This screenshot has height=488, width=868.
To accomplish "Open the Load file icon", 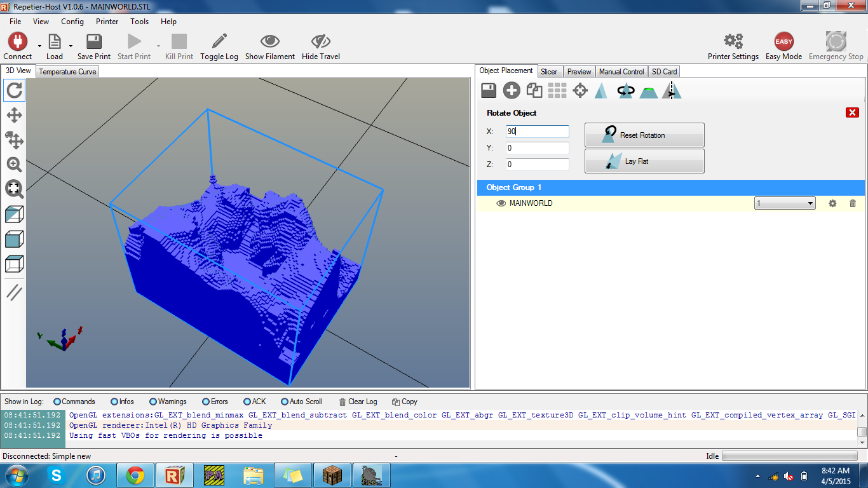I will [x=55, y=42].
